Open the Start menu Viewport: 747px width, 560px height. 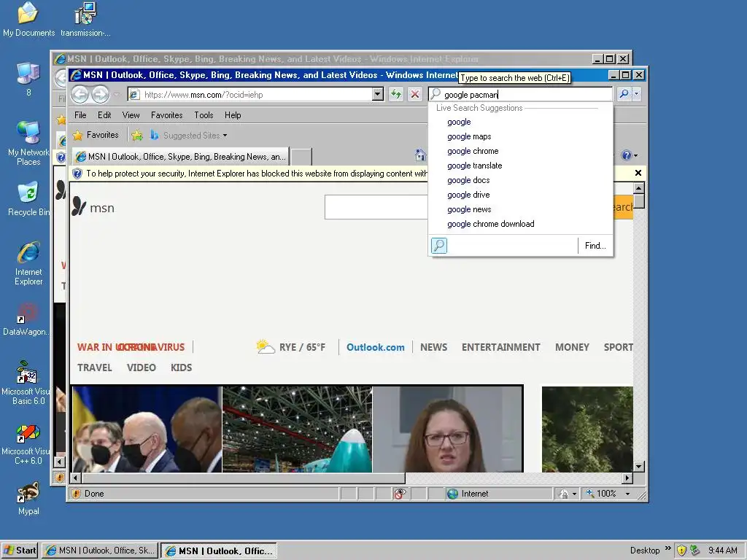coord(20,551)
